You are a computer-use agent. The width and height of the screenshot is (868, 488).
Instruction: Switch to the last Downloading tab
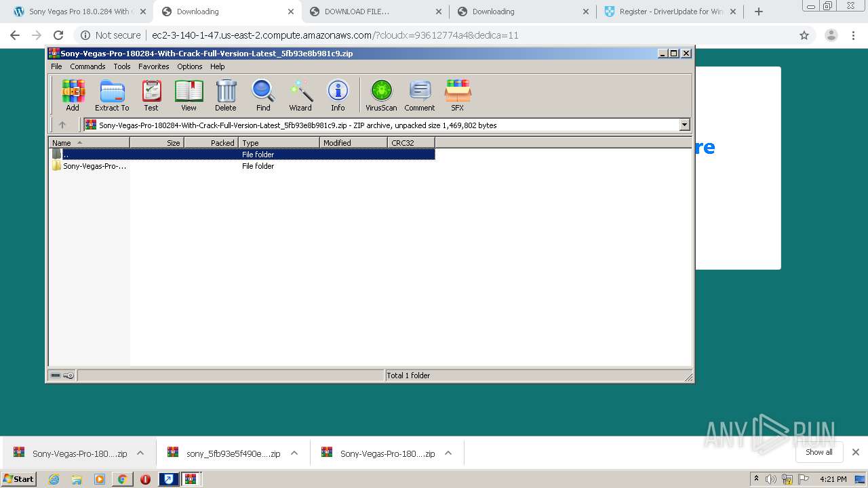522,12
